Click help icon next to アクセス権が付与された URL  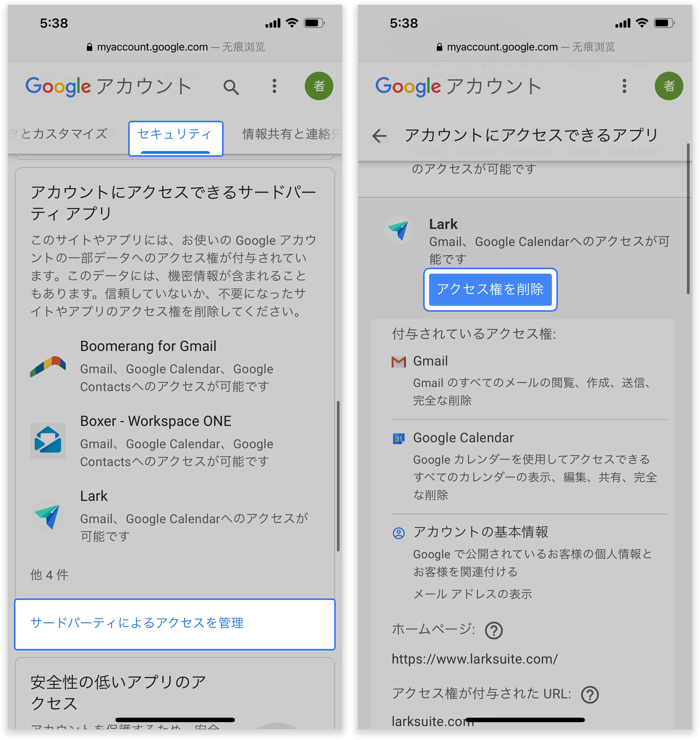(x=590, y=694)
